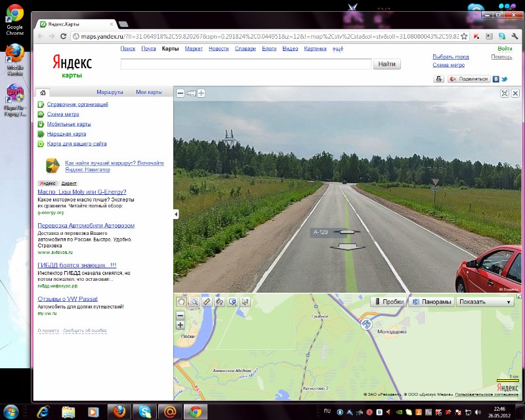Open Перевозка Автомобиля Автовозом ad
The width and height of the screenshot is (525, 420).
click(x=86, y=225)
